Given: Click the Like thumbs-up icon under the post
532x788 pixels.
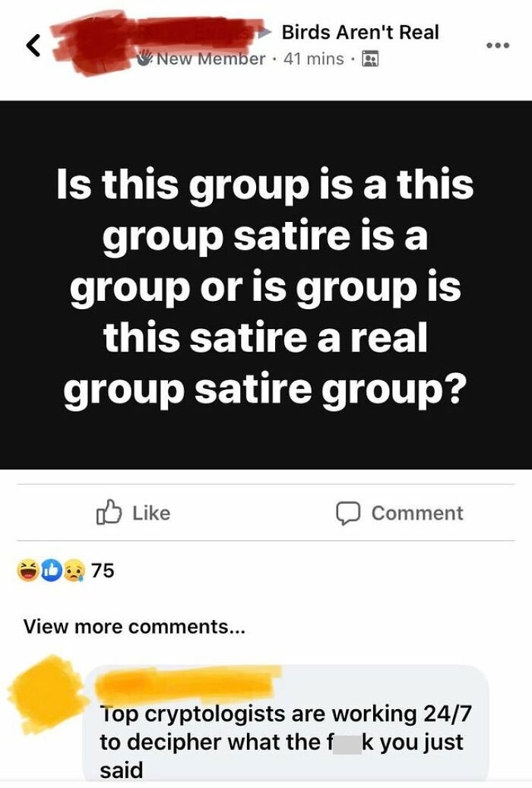Looking at the screenshot, I should point(109,512).
